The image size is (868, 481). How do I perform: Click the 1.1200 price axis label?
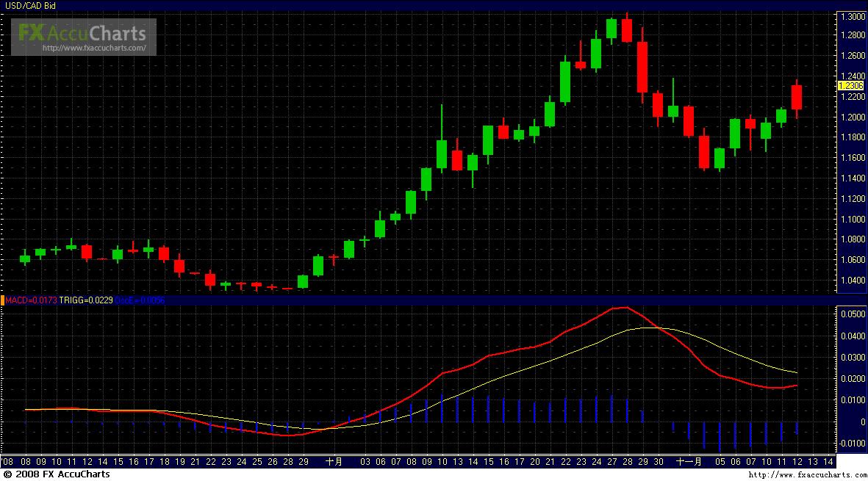[853, 199]
